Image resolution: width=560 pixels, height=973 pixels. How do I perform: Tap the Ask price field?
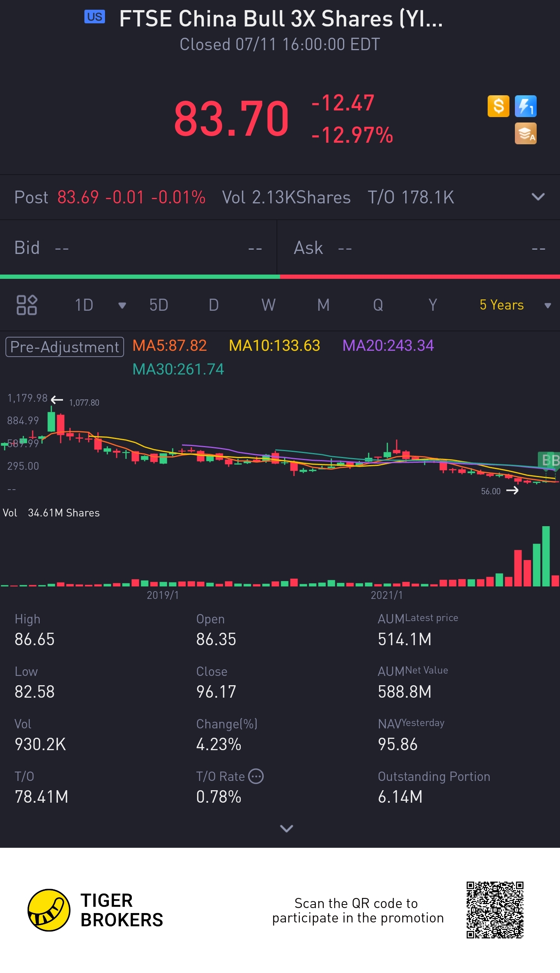point(418,248)
